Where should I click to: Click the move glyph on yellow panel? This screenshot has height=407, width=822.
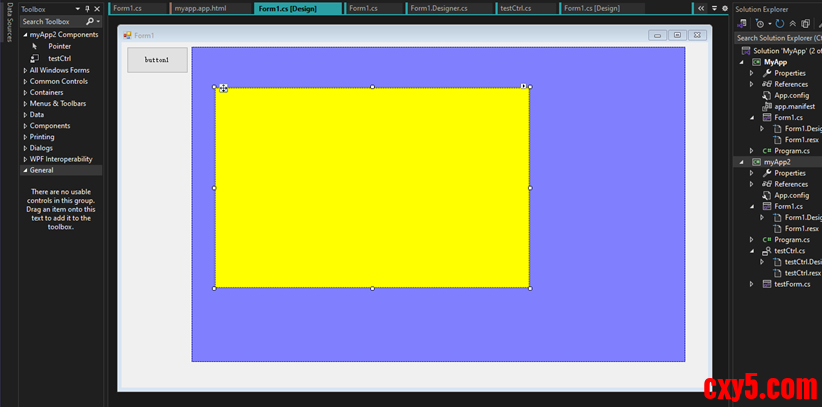(x=222, y=88)
